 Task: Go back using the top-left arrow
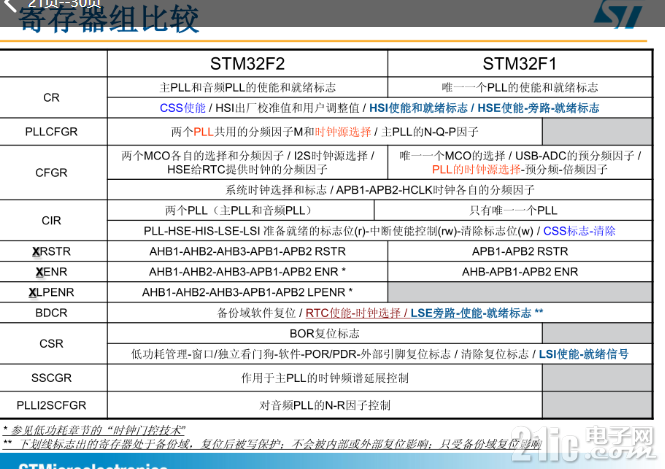(x=8, y=4)
